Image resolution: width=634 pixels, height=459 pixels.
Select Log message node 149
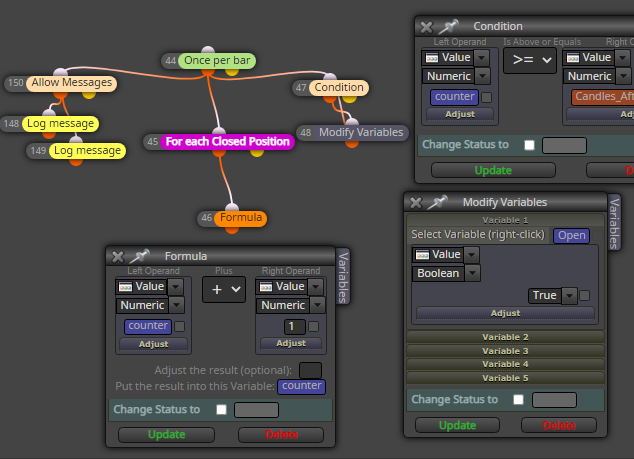click(87, 150)
